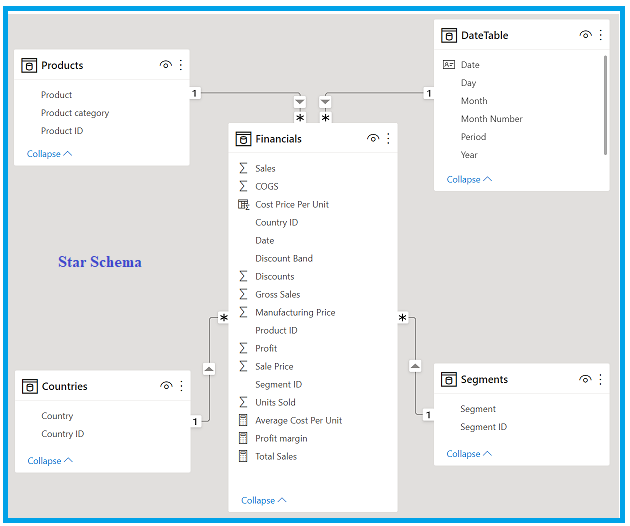Viewport: 630px width, 526px height.
Task: Click the Financials table header icon
Action: (243, 139)
